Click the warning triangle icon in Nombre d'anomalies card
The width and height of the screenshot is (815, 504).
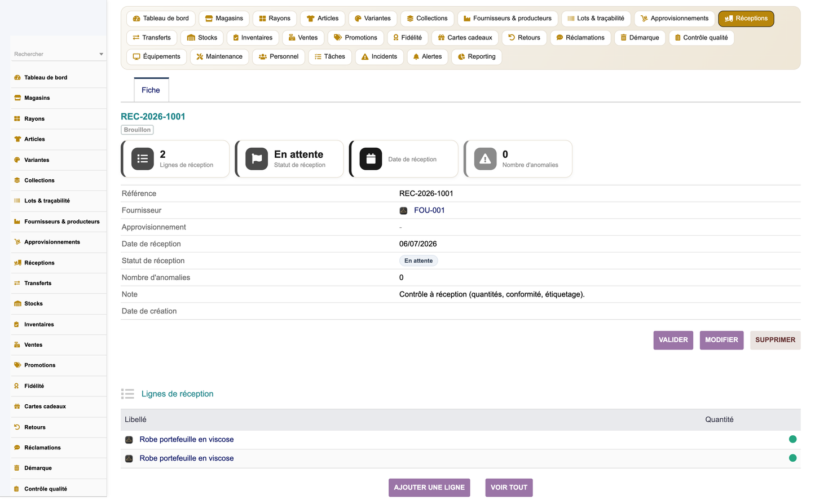click(485, 159)
